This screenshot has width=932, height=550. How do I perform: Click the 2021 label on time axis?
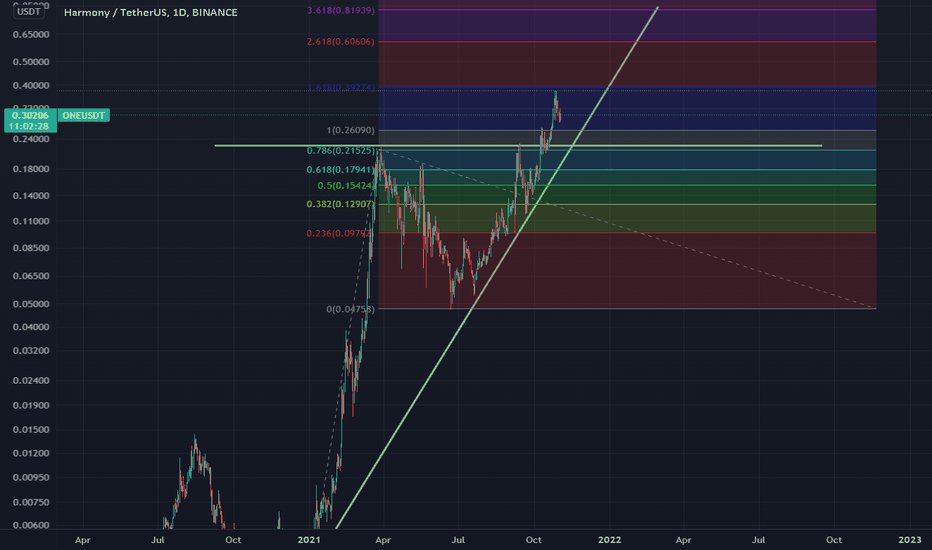click(x=308, y=540)
